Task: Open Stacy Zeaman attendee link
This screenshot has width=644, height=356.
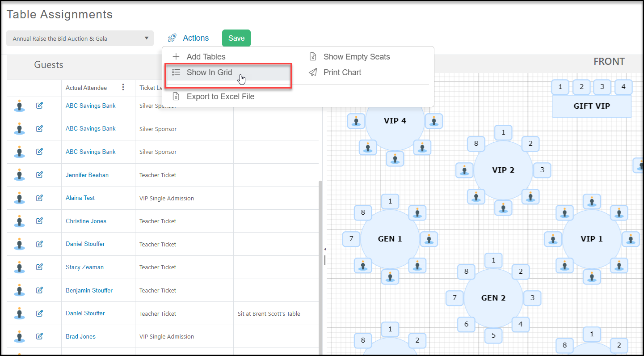Action: [84, 267]
